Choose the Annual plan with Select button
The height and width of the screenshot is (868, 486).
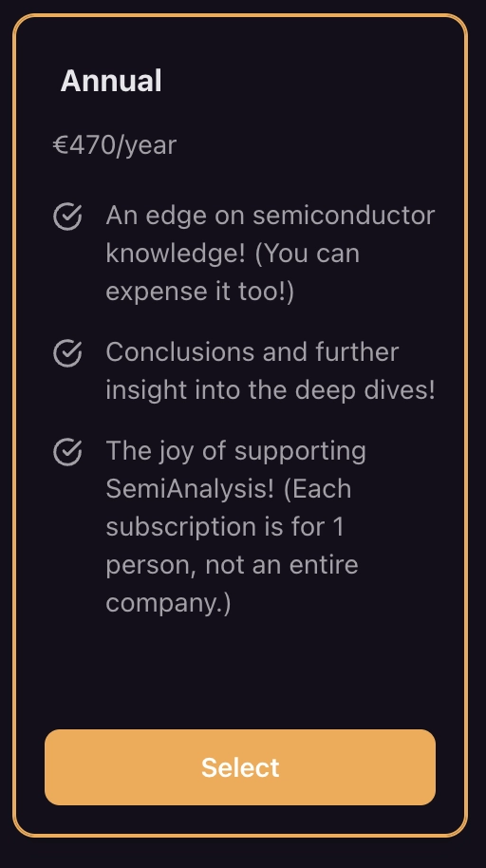pyautogui.click(x=240, y=767)
